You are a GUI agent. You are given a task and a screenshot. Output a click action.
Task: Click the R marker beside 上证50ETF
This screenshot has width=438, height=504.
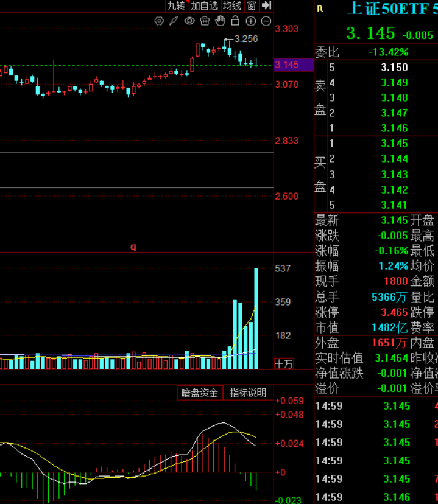coord(320,9)
